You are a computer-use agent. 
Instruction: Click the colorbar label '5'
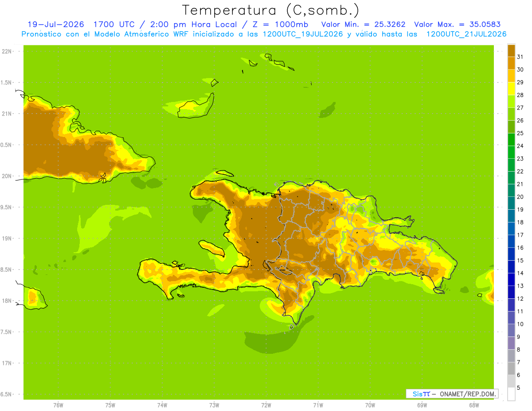[x=518, y=388]
